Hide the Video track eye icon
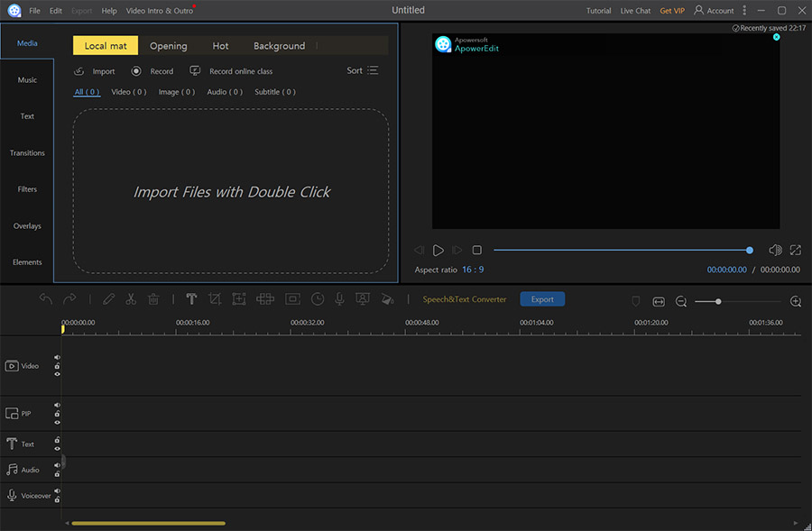Image resolution: width=812 pixels, height=531 pixels. [57, 374]
